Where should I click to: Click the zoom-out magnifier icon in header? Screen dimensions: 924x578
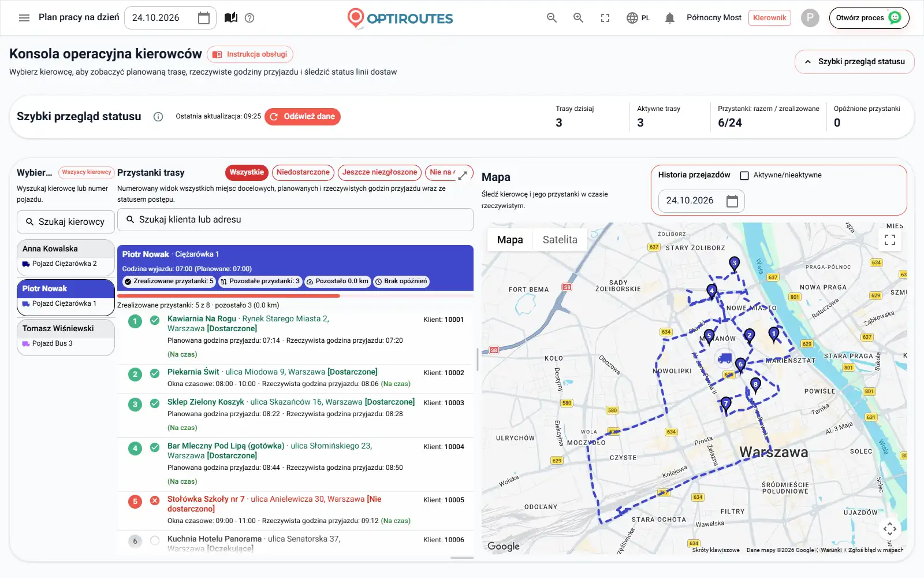tap(552, 18)
